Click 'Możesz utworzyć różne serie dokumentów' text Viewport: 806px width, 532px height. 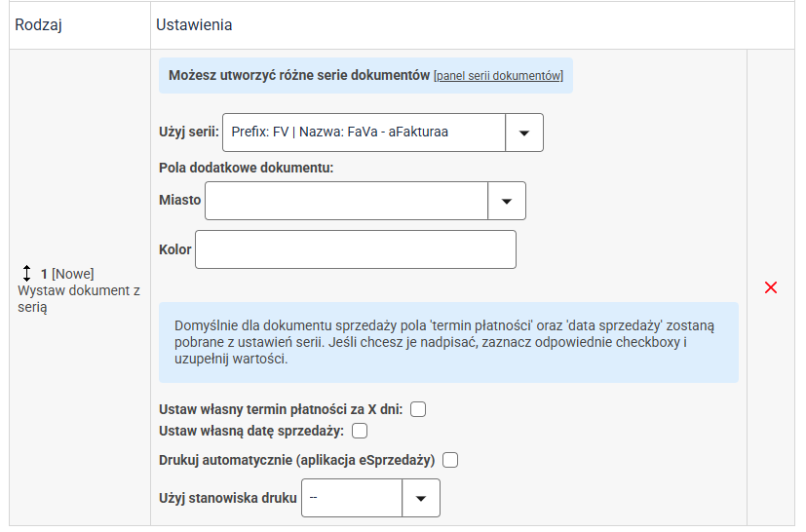pos(299,75)
